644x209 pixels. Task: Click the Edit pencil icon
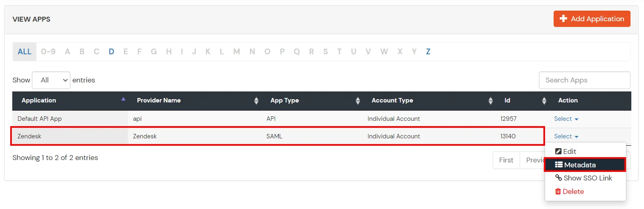(x=558, y=151)
